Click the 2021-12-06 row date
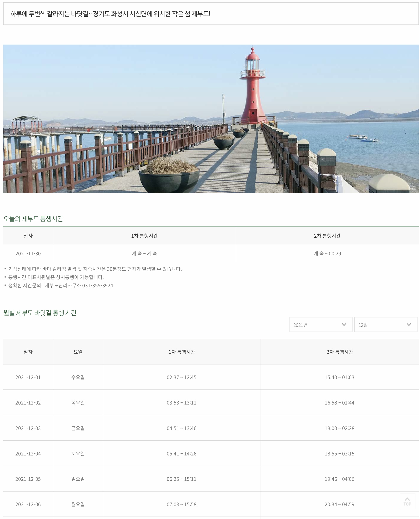This screenshot has width=420, height=519. pos(28,504)
